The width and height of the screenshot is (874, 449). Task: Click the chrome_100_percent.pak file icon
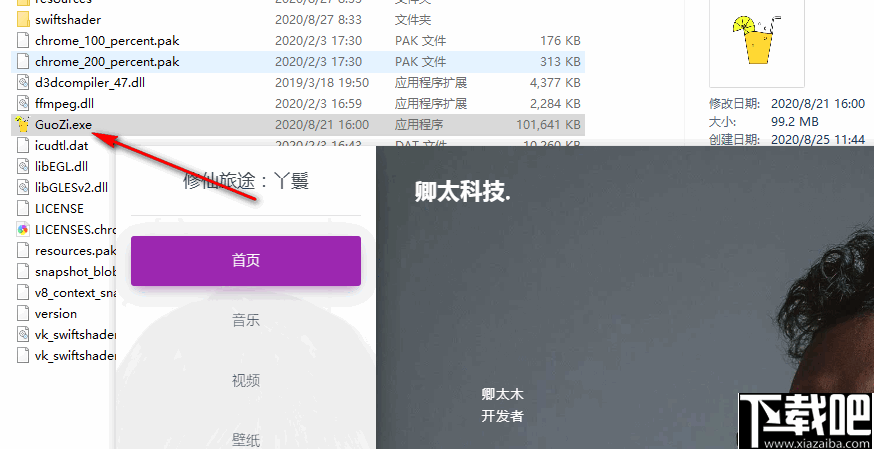[x=23, y=41]
